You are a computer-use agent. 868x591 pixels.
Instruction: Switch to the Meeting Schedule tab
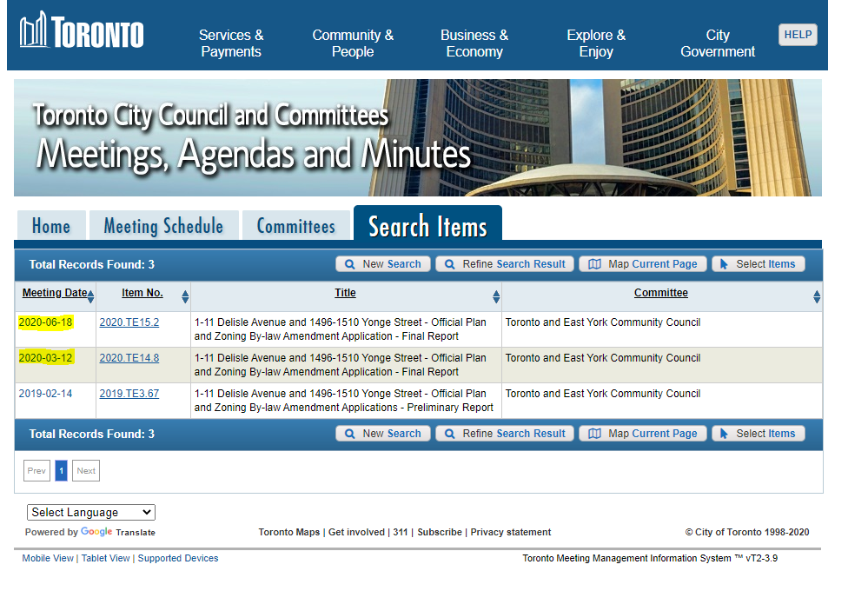coord(163,226)
